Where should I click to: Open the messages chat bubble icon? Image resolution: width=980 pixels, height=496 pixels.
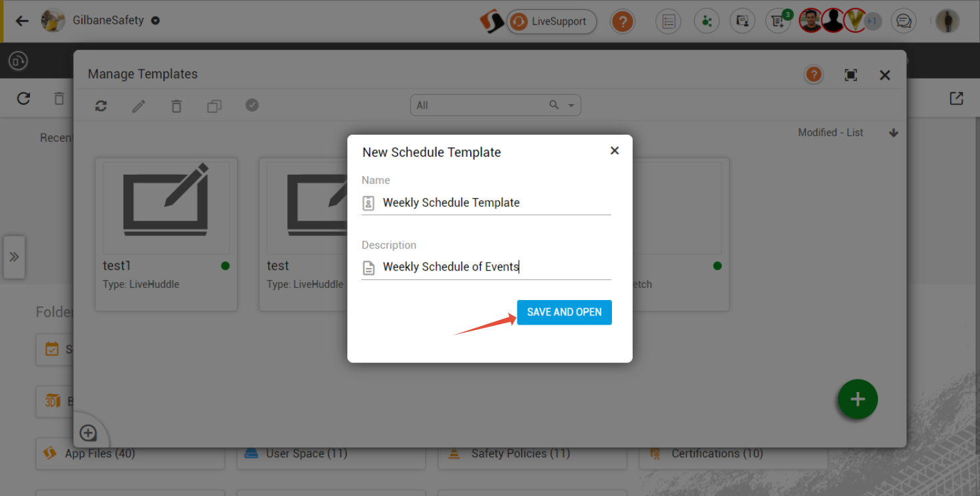903,21
